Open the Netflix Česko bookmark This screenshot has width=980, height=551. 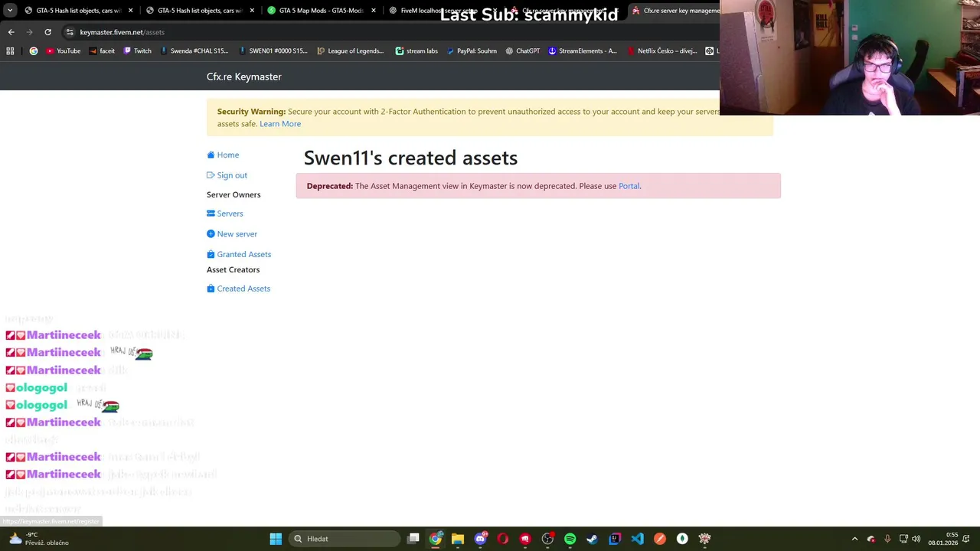tap(661, 51)
